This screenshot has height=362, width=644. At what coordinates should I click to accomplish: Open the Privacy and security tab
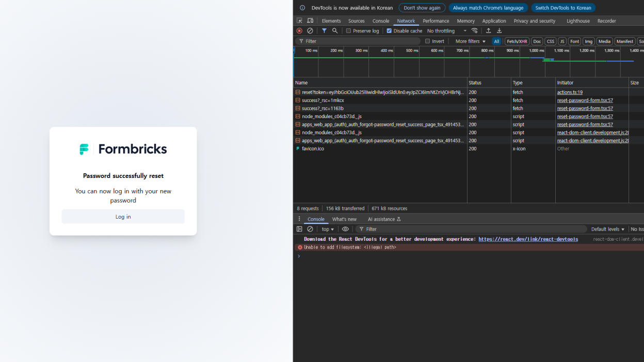[535, 21]
